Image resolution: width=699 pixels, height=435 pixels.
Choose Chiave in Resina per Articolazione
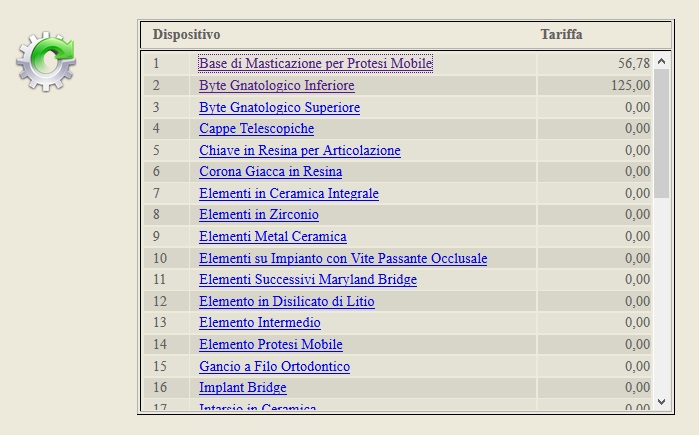coord(300,150)
